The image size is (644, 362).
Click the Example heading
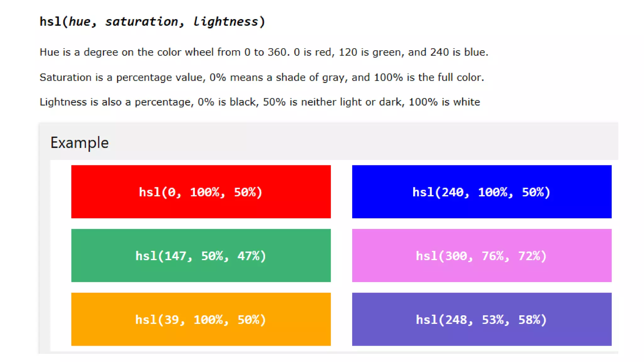80,143
